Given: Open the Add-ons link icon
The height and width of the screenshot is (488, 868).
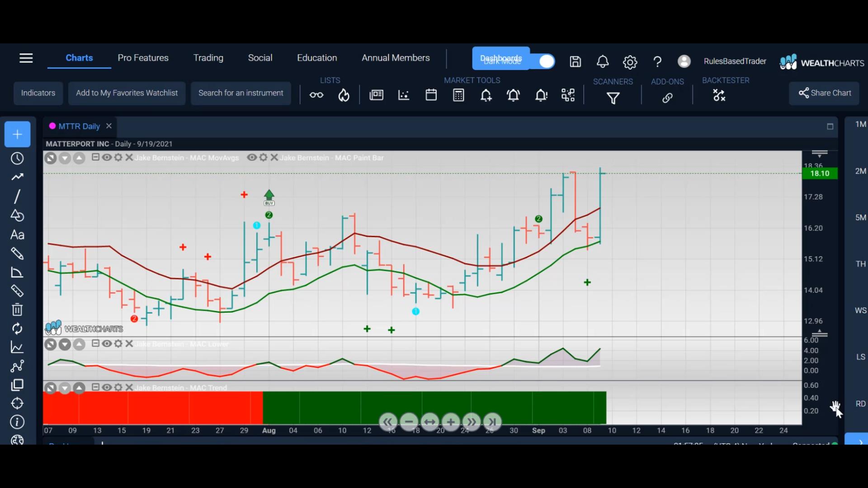Looking at the screenshot, I should pyautogui.click(x=667, y=98).
